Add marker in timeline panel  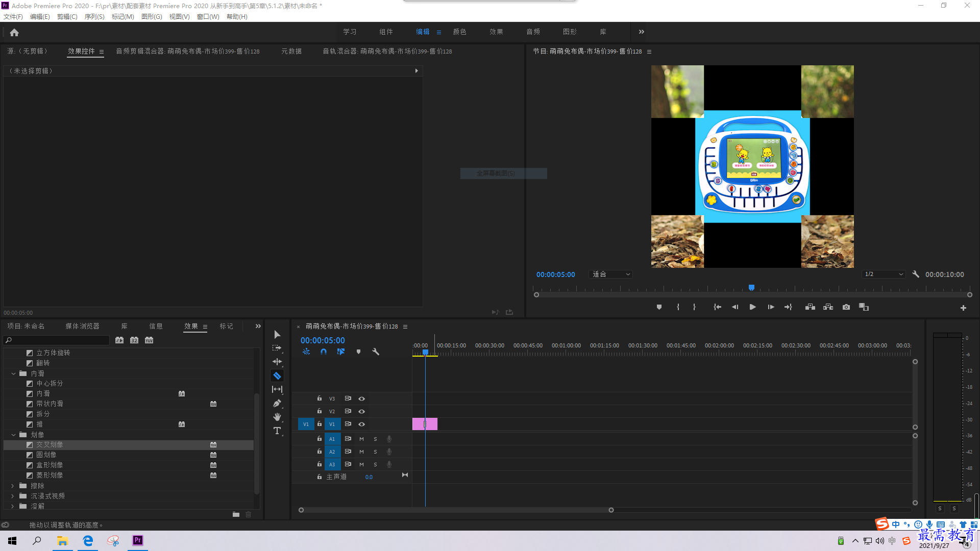point(358,352)
